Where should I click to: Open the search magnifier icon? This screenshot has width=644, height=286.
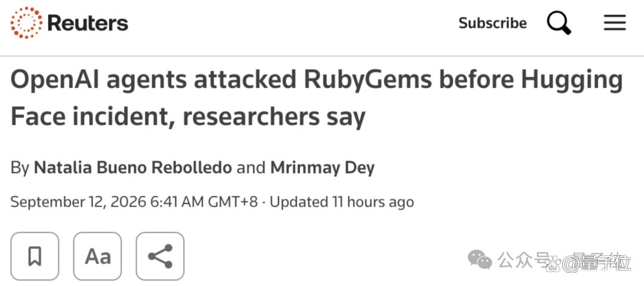[559, 23]
